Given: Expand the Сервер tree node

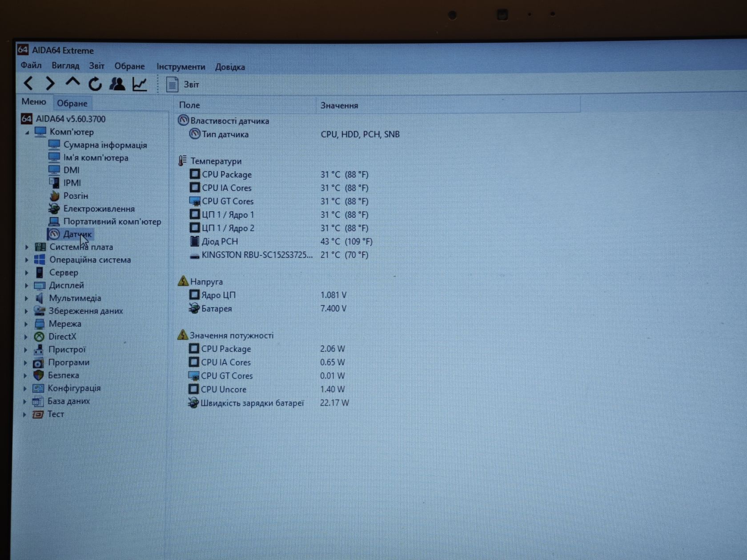Looking at the screenshot, I should pos(27,273).
